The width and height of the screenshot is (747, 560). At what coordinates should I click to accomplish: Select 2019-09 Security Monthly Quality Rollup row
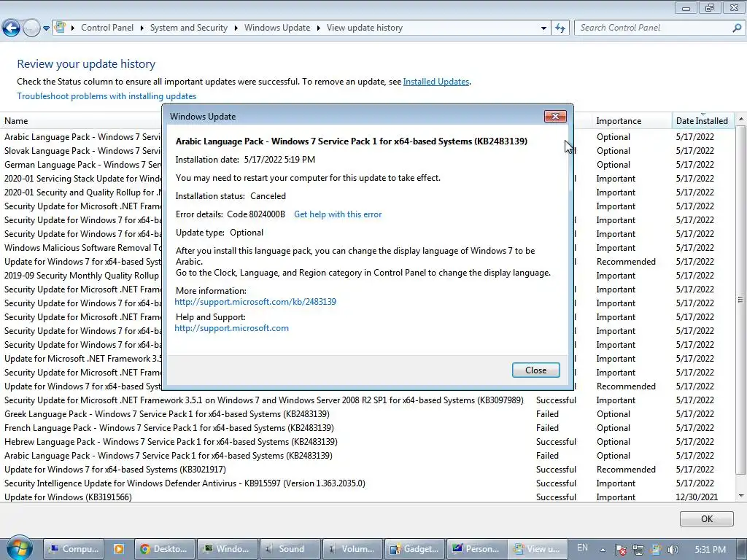pyautogui.click(x=81, y=275)
